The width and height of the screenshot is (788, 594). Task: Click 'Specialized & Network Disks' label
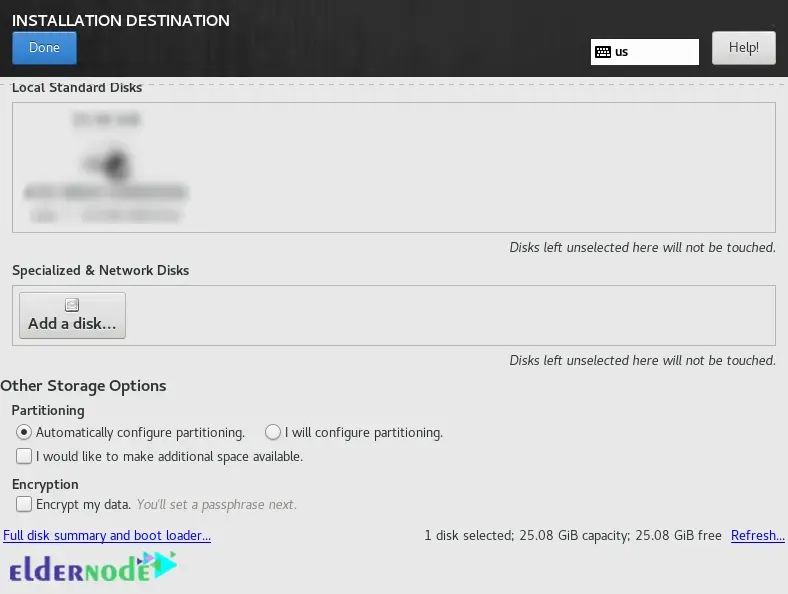tap(100, 271)
